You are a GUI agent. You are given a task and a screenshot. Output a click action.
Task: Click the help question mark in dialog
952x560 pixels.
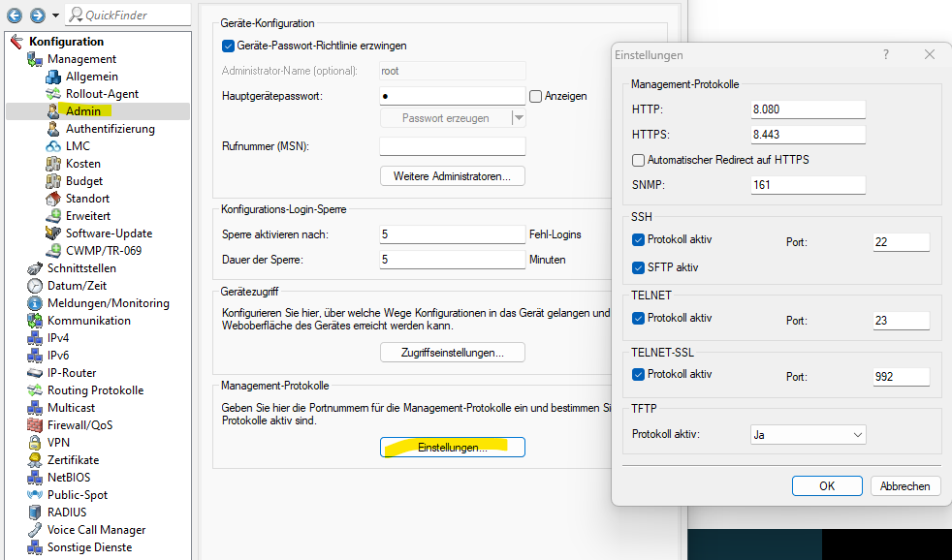[886, 54]
